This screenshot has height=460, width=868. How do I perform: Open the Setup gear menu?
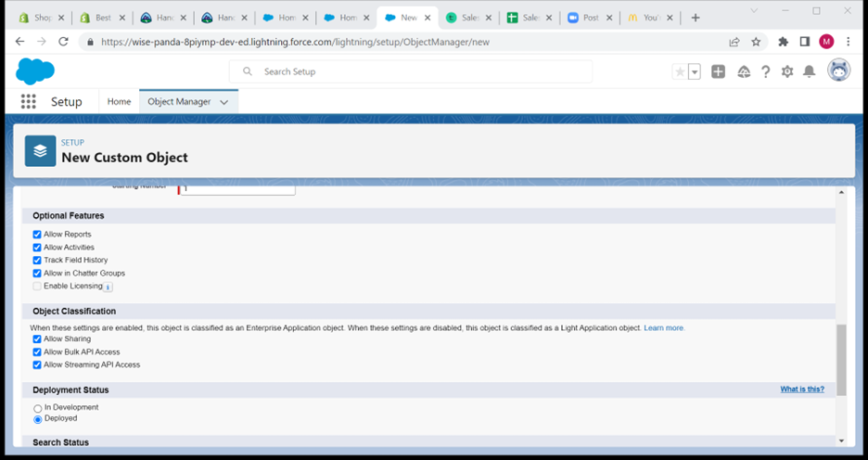787,71
